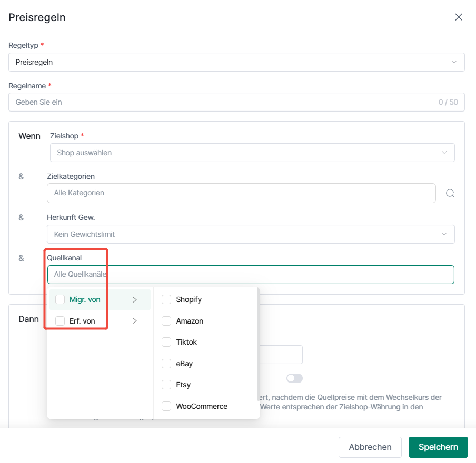Expand the Erf. von submenu arrow
This screenshot has width=476, height=463.
point(135,321)
